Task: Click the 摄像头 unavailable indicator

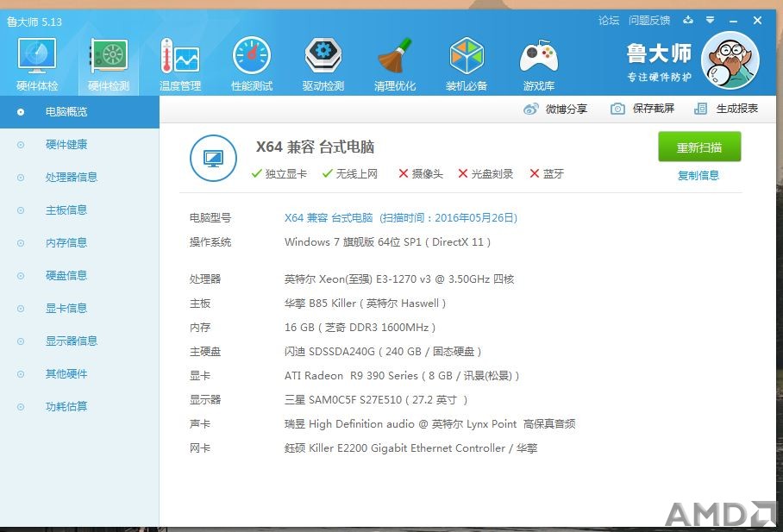Action: pos(421,173)
